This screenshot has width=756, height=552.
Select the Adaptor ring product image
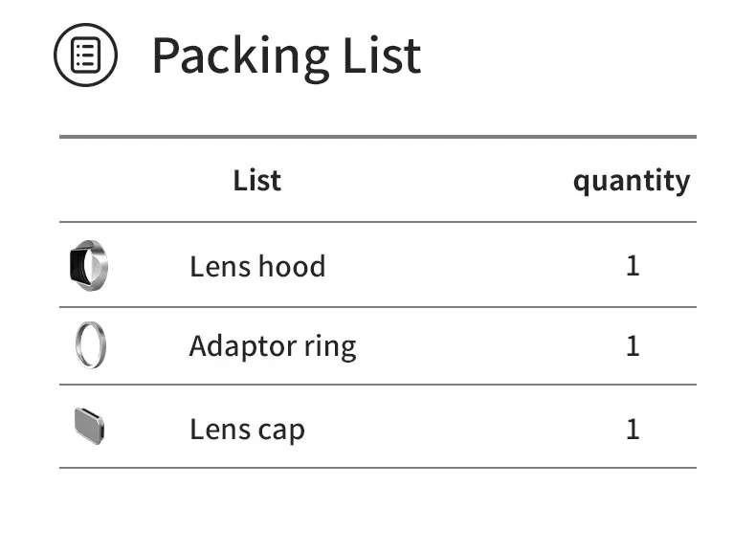tap(90, 345)
